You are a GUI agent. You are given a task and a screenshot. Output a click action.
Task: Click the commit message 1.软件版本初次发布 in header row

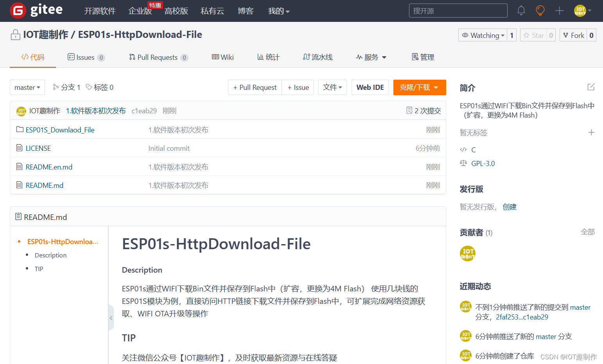(x=96, y=111)
